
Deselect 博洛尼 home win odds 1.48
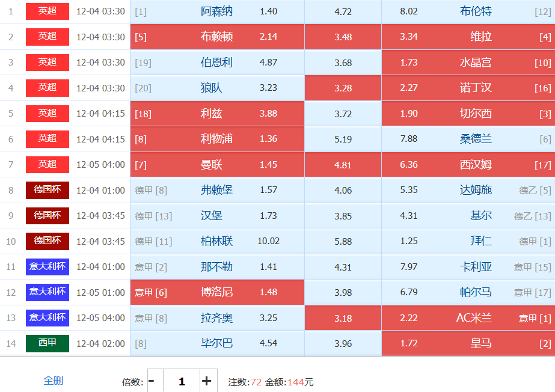coord(268,292)
